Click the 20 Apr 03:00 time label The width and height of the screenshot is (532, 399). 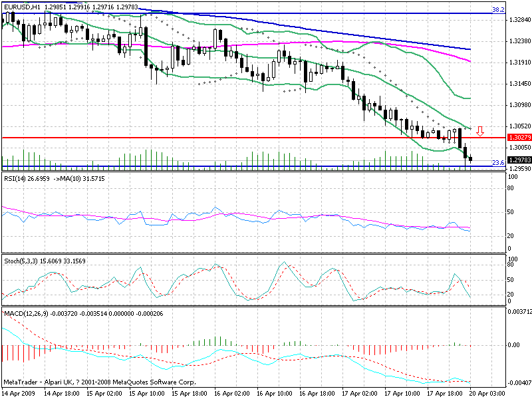coord(487,394)
